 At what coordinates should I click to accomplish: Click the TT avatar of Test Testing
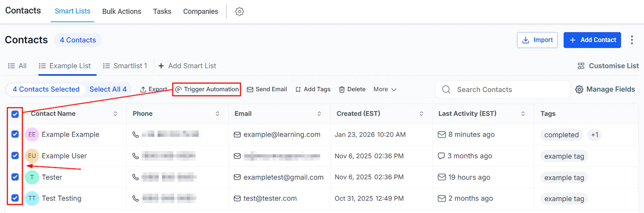[32, 198]
